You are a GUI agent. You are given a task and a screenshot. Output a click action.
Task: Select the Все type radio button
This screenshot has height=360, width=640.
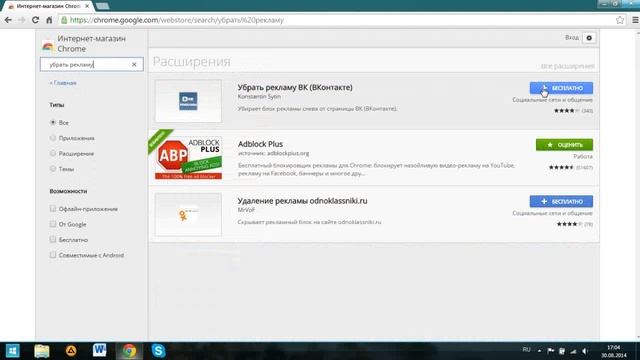pos(53,122)
